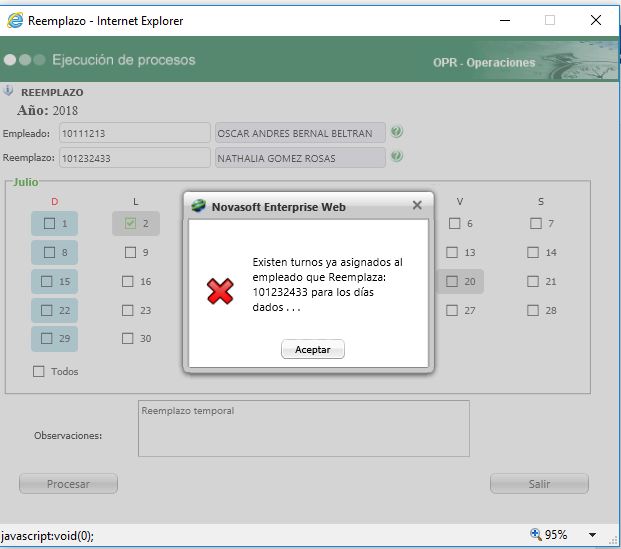The width and height of the screenshot is (621, 549).
Task: Check the day 6 checkbox
Action: (455, 223)
